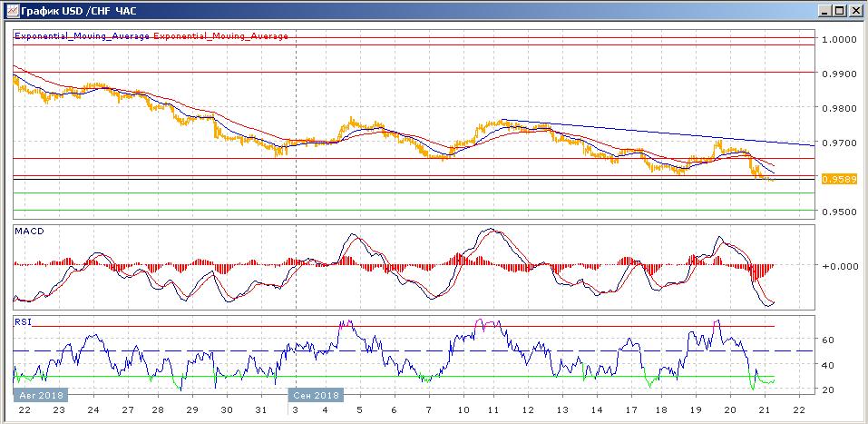Close the USD/CHF chart window
868x424 pixels.
(855, 10)
